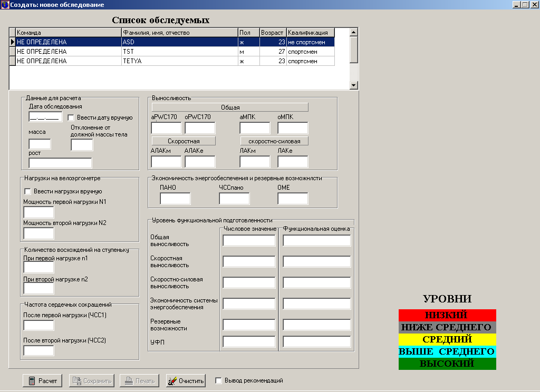This screenshot has width=540, height=392.
Task: Click Экономичность системы энергообеспечения numeric field
Action: click(249, 303)
